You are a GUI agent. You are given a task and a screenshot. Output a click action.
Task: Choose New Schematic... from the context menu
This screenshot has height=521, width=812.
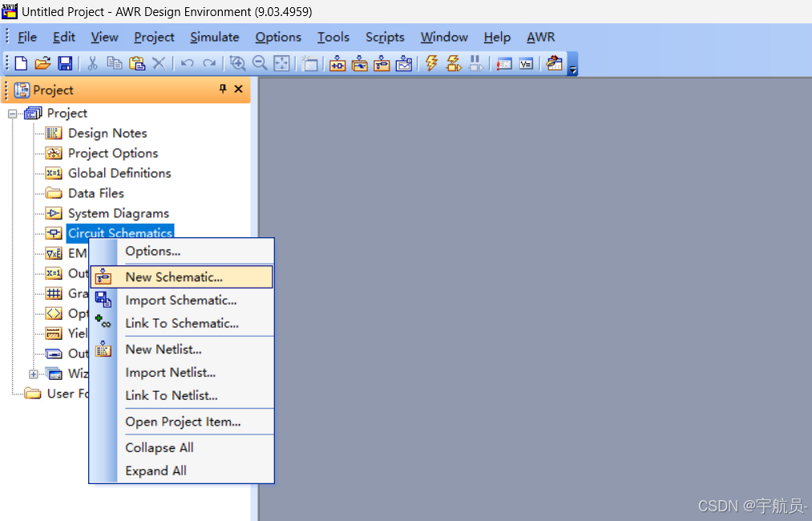(181, 277)
